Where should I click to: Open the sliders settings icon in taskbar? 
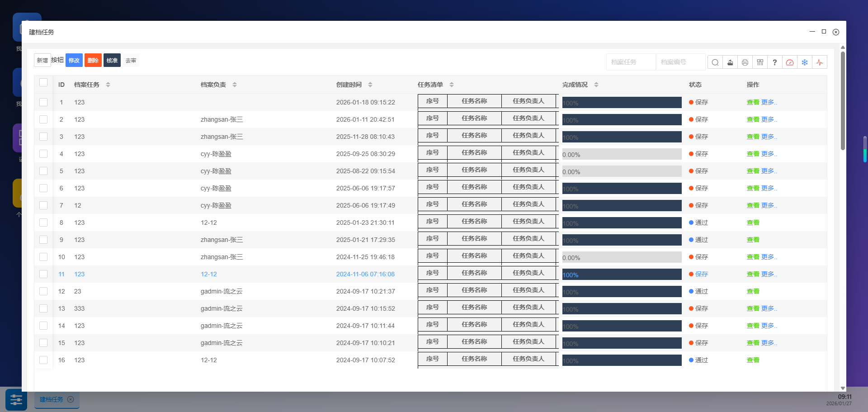16,400
